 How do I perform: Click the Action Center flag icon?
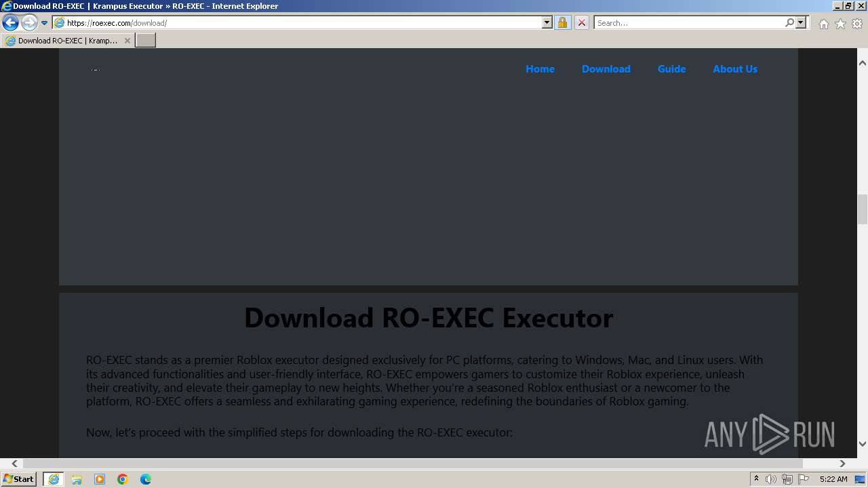(804, 479)
